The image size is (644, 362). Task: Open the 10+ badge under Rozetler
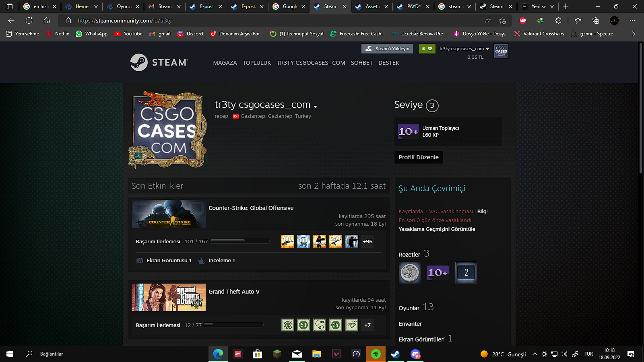438,273
